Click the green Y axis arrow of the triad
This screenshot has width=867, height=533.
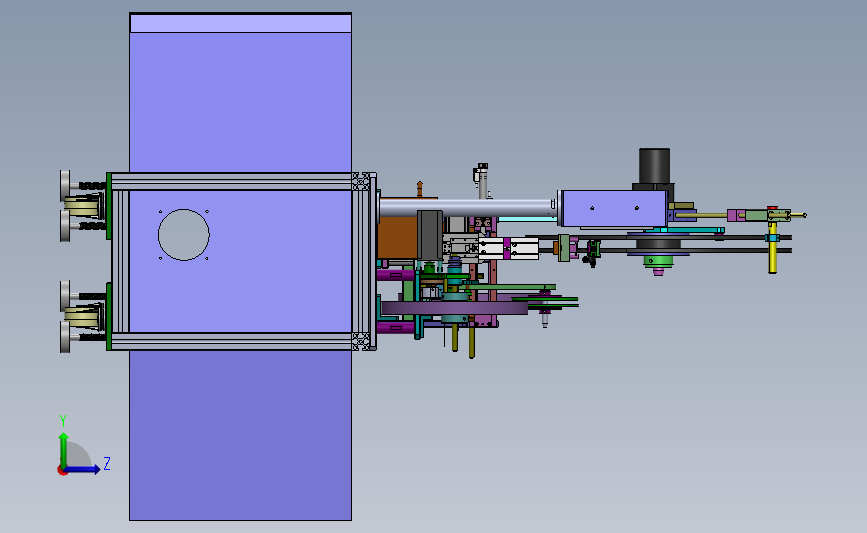pyautogui.click(x=64, y=450)
